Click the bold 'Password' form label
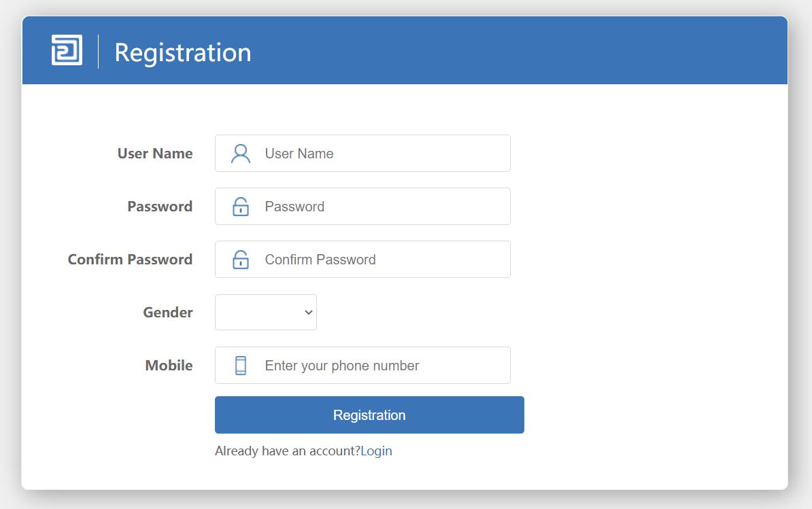The width and height of the screenshot is (812, 509). (160, 207)
